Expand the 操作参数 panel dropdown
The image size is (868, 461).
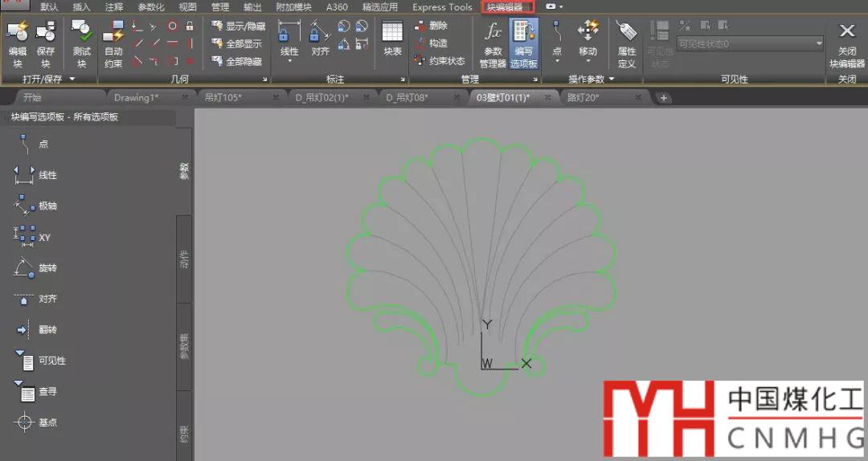(x=611, y=80)
